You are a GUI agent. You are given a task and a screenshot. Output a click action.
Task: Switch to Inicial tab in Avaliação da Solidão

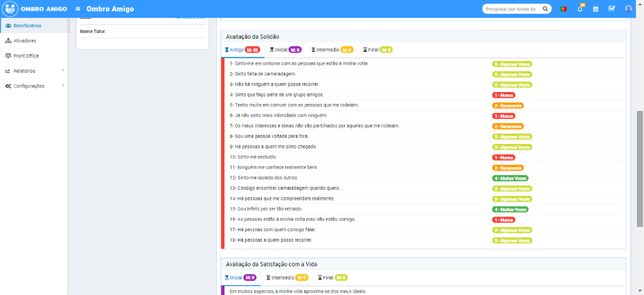click(285, 50)
